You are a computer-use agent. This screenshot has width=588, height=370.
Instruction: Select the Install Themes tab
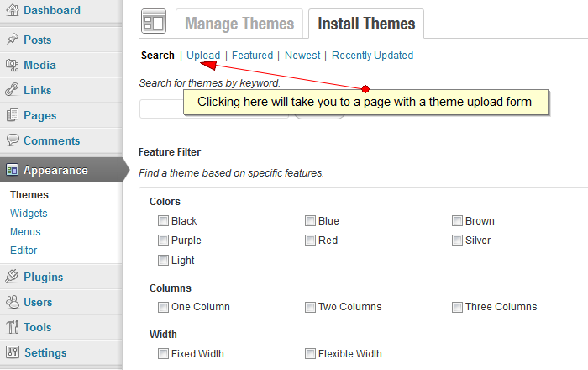tap(366, 24)
